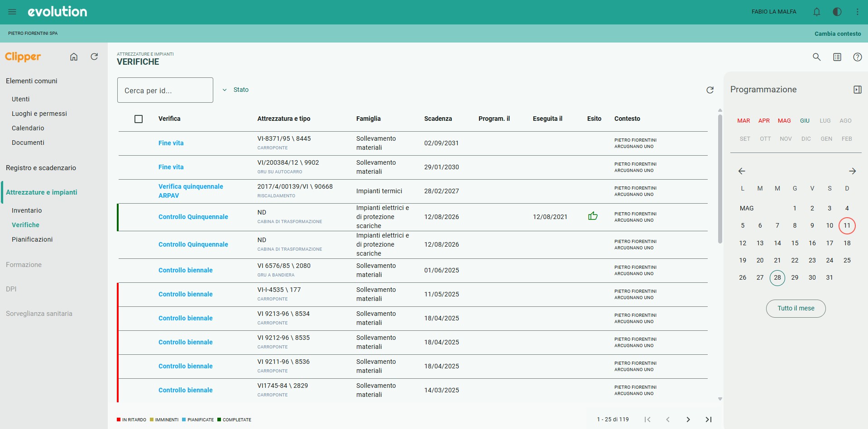Select APR month in Programmazione
Viewport: 868px width, 429px height.
[x=764, y=121]
